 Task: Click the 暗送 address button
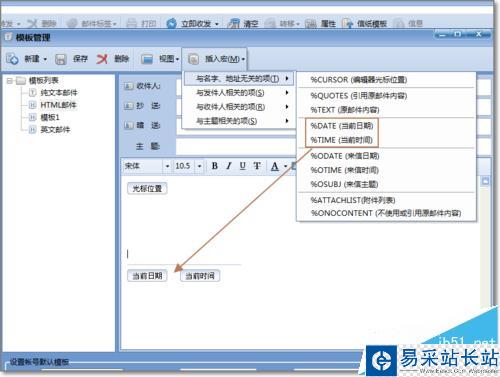point(142,125)
